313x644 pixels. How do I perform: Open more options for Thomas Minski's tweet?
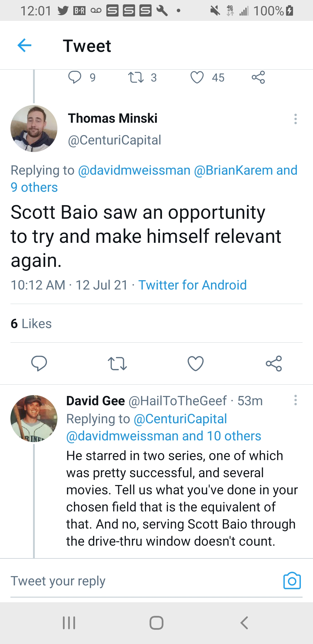tap(295, 119)
